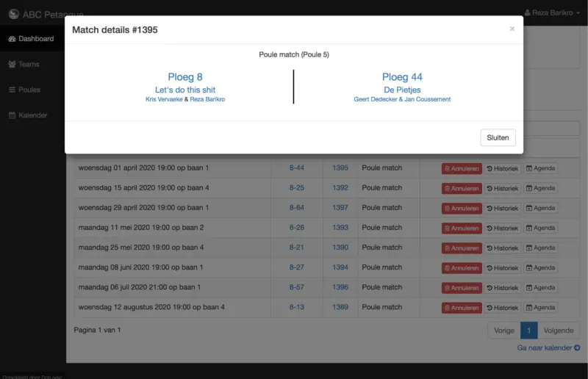Add match 1397 to Agenda
The image size is (588, 379).
click(540, 208)
